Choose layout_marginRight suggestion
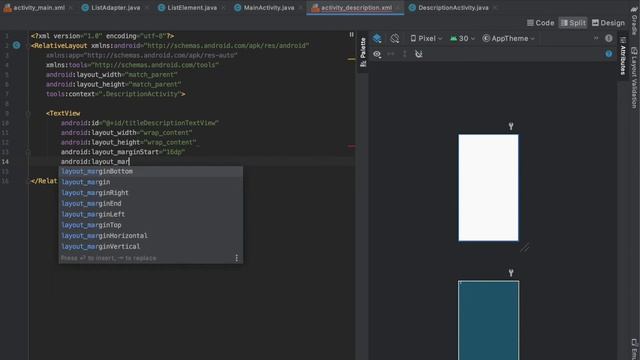 pos(151,193)
